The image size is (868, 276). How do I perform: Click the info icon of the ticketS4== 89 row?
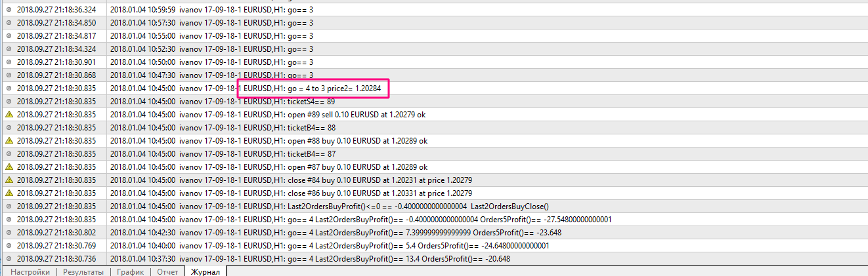pos(9,102)
